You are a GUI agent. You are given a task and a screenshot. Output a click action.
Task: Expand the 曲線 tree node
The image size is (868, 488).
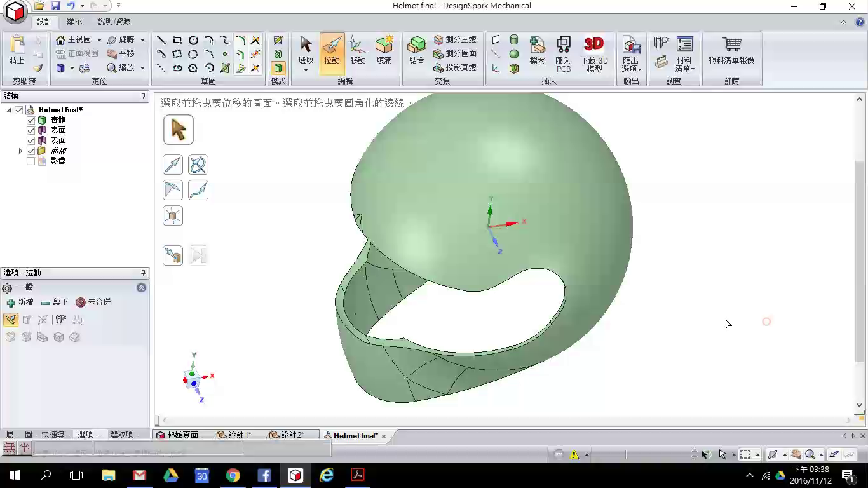pos(20,151)
